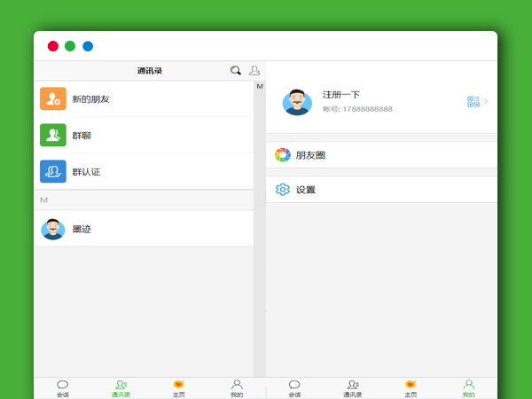Click the blue 群认证 icon
Viewport: 532px width, 399px height.
tap(53, 171)
